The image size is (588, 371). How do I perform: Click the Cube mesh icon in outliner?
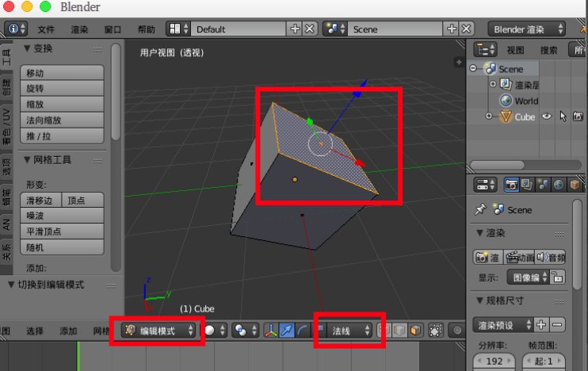point(506,117)
